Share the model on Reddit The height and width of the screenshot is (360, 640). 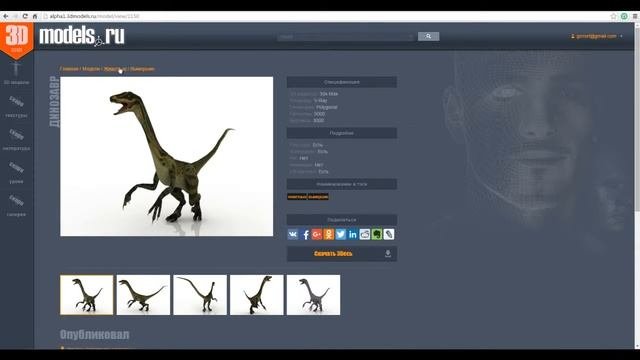[364, 234]
